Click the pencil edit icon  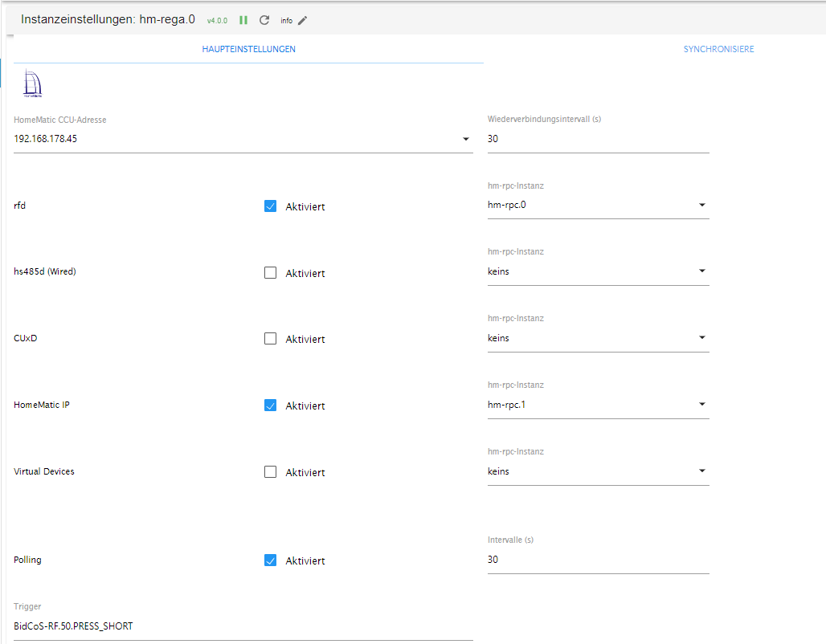point(303,20)
